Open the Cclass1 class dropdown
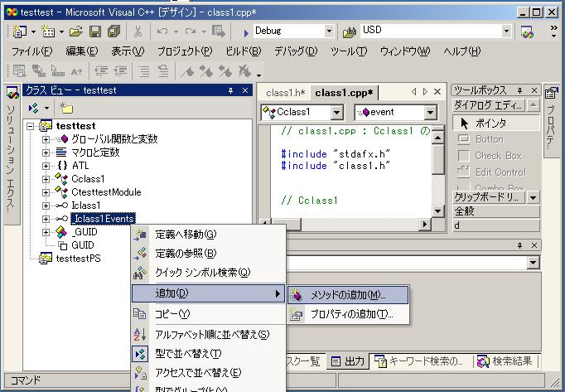Screen dimensions: 565x392 [336, 113]
